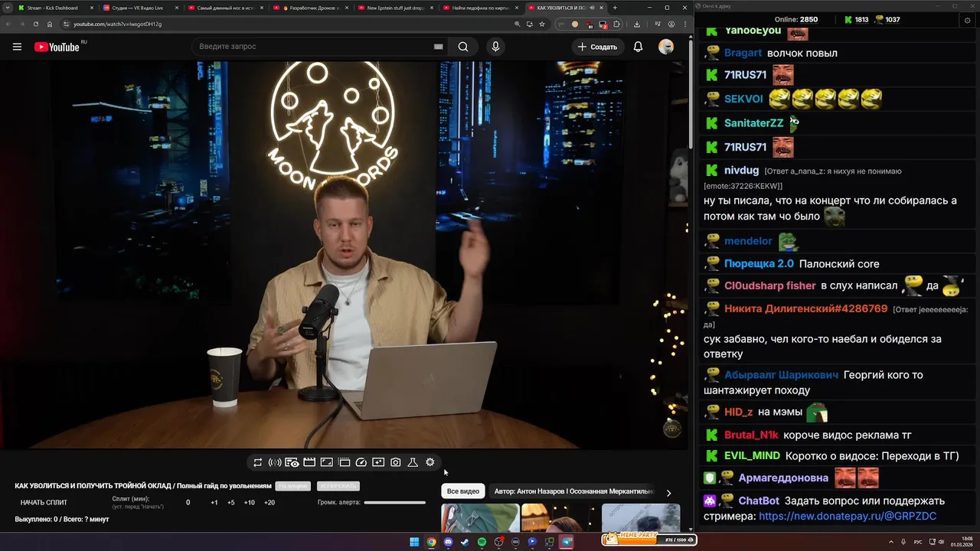
Task: Click the youtube.com address bar URL
Action: [x=117, y=24]
